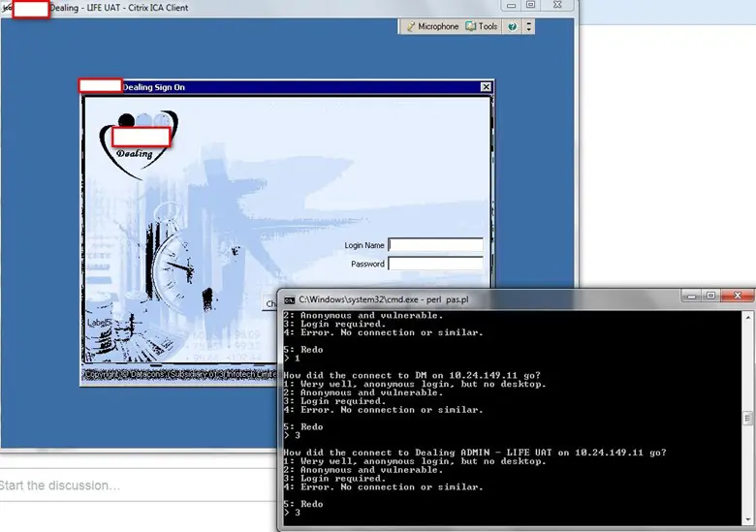The height and width of the screenshot is (532, 756).
Task: Click the console scrollbar down arrow
Action: point(747,517)
